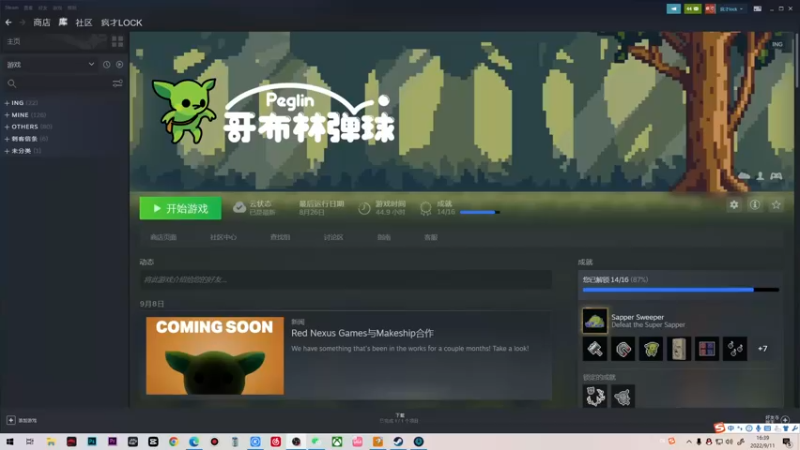The image size is (800, 450).
Task: Open the tan door achievement icon
Action: tap(679, 349)
